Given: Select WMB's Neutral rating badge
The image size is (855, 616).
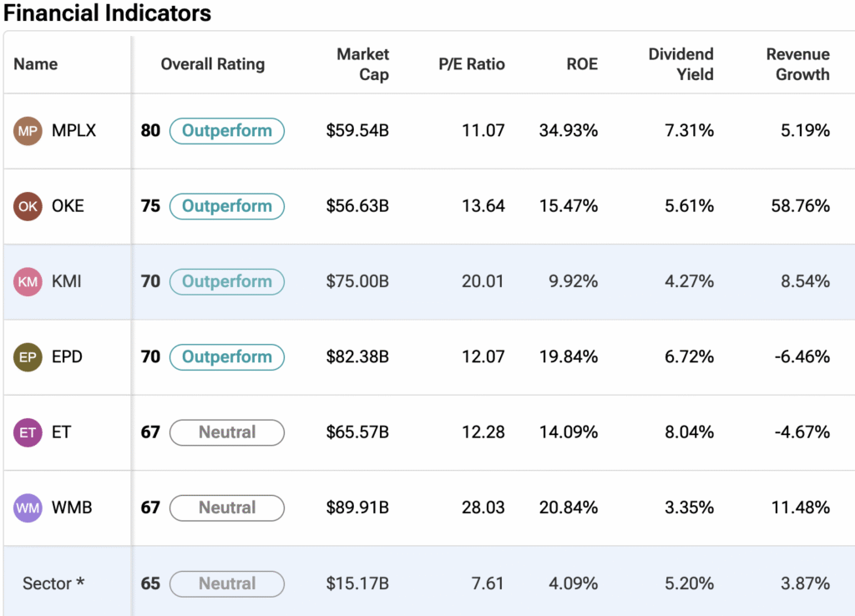Looking at the screenshot, I should pyautogui.click(x=226, y=507).
